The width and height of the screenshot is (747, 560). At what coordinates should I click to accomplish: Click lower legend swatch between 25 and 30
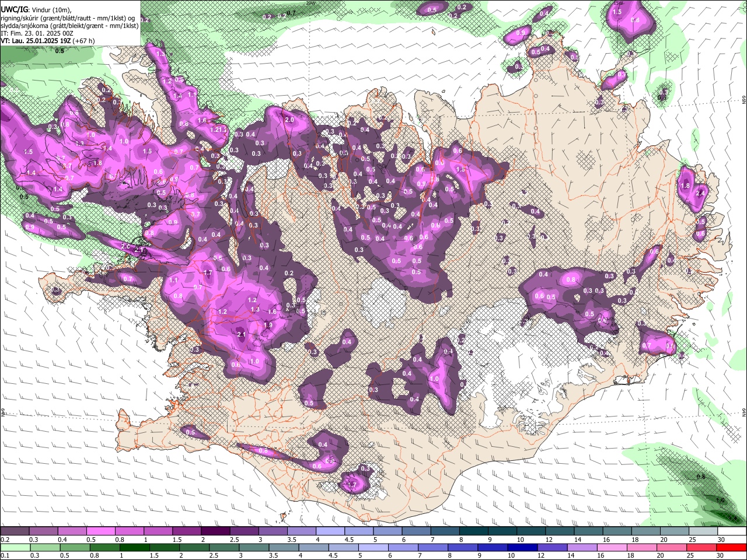click(703, 547)
